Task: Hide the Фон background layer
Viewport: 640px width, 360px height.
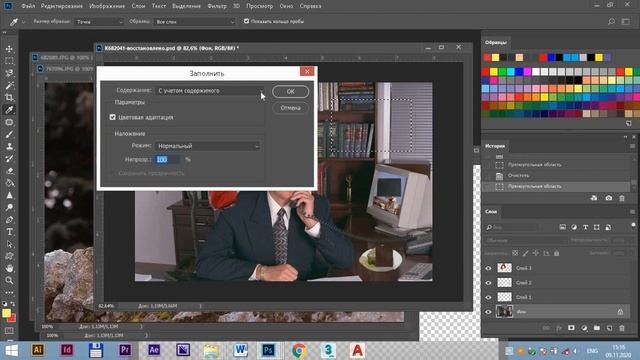Action: (x=489, y=312)
